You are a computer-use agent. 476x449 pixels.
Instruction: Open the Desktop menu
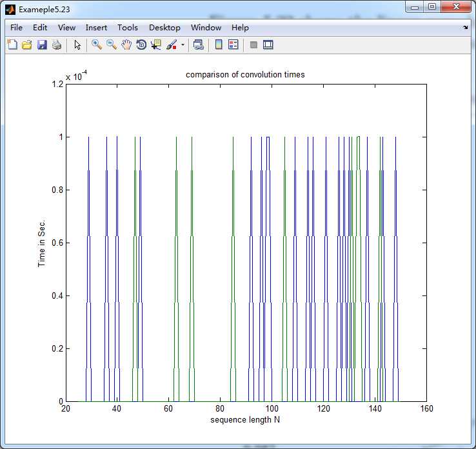(x=164, y=28)
